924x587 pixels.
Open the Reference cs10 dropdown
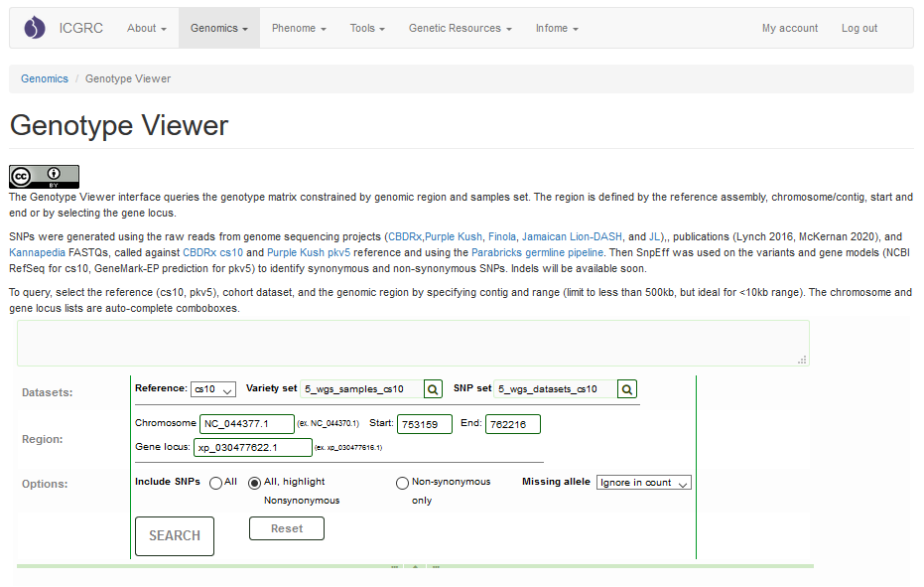click(213, 389)
